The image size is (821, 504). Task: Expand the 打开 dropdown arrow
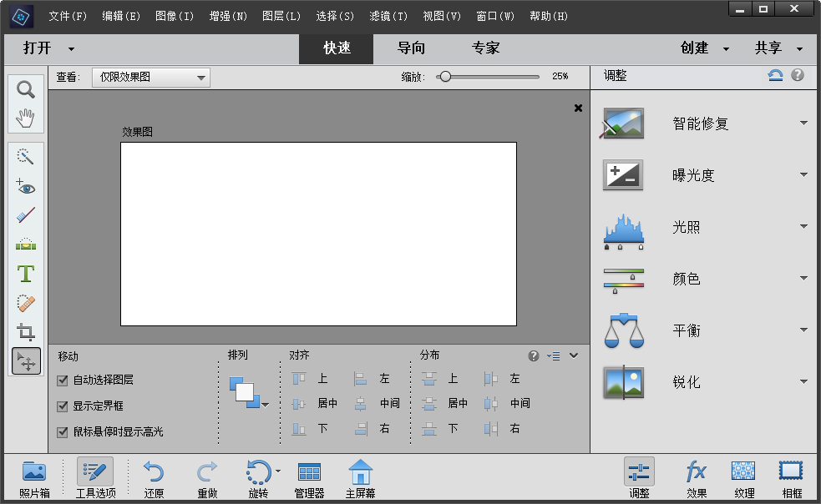coord(71,48)
